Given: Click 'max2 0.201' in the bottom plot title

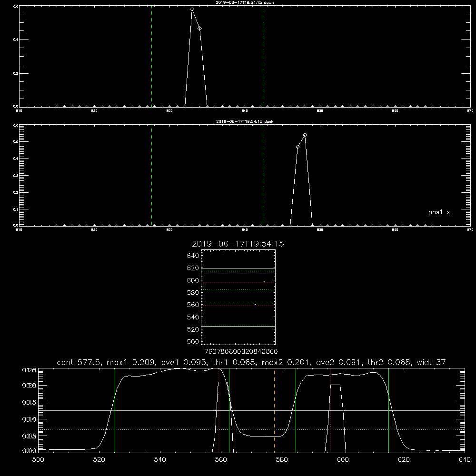Looking at the screenshot, I should 285,362.
